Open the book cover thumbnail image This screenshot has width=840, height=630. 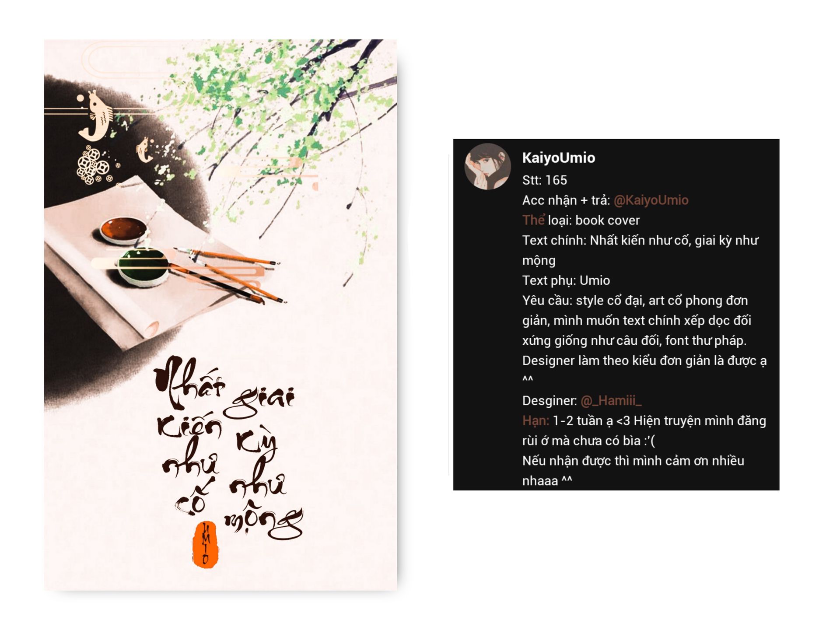(220, 315)
